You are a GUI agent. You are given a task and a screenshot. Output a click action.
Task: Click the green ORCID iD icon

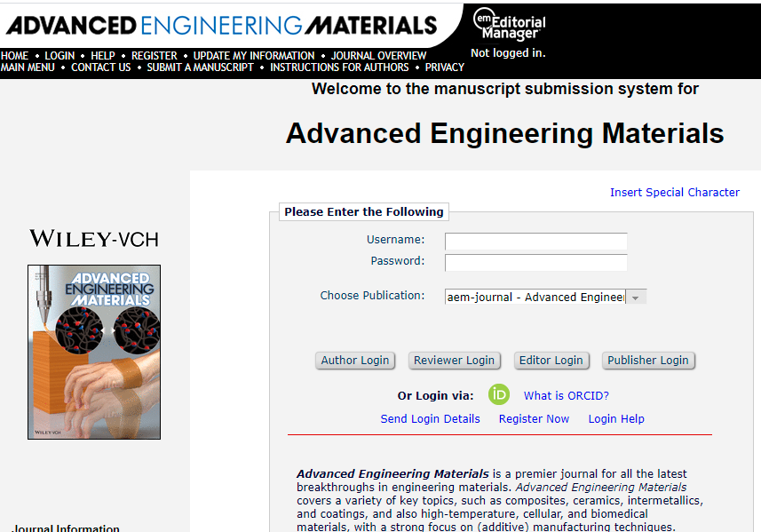pos(499,395)
